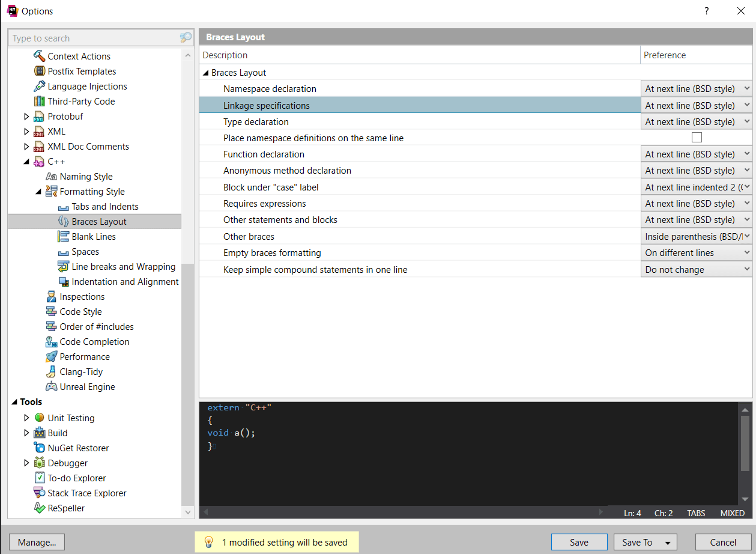Viewport: 756px width, 554px height.
Task: Collapse the Tools section
Action: 14,402
